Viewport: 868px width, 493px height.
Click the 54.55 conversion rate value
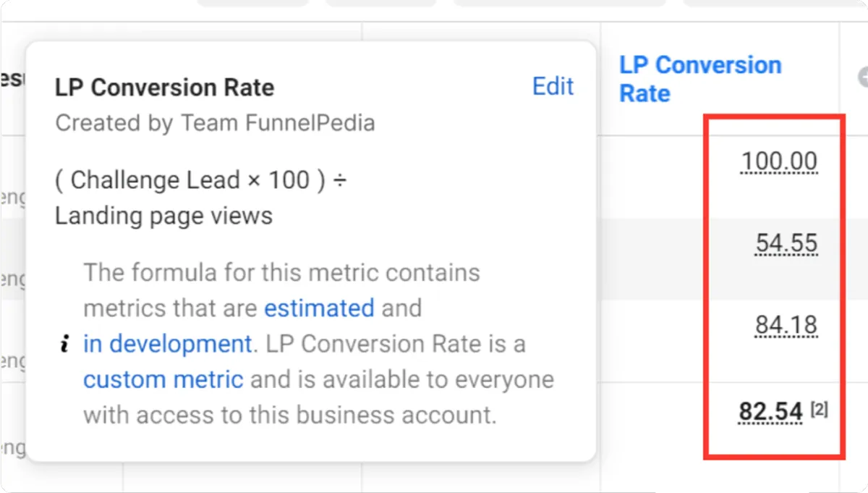point(786,243)
